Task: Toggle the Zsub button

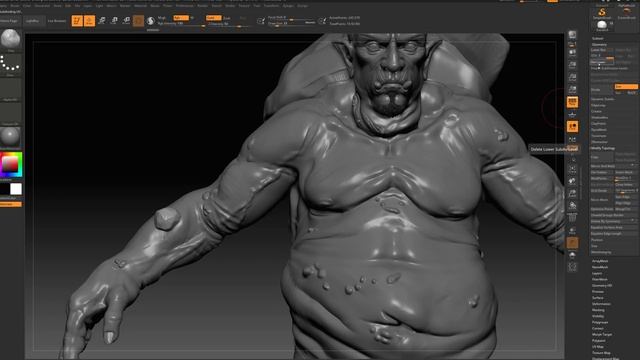Action: [x=227, y=18]
